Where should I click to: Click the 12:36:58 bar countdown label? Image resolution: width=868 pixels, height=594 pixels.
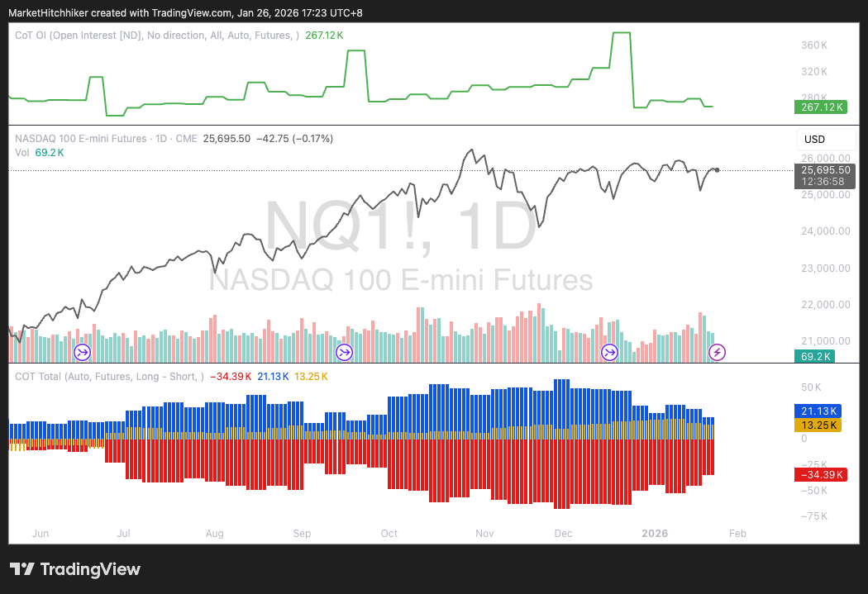click(x=823, y=182)
